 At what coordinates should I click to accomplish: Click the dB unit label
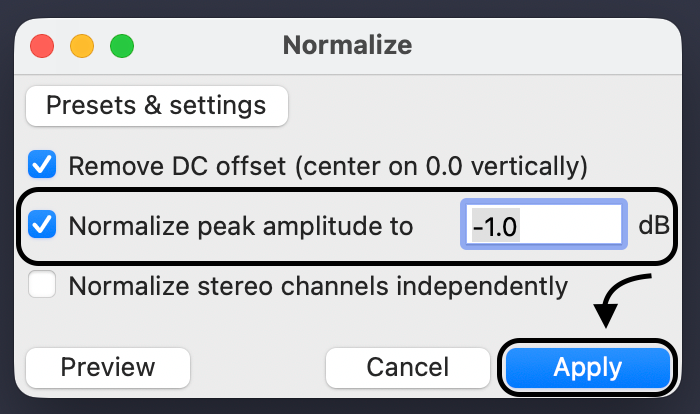coord(654,225)
